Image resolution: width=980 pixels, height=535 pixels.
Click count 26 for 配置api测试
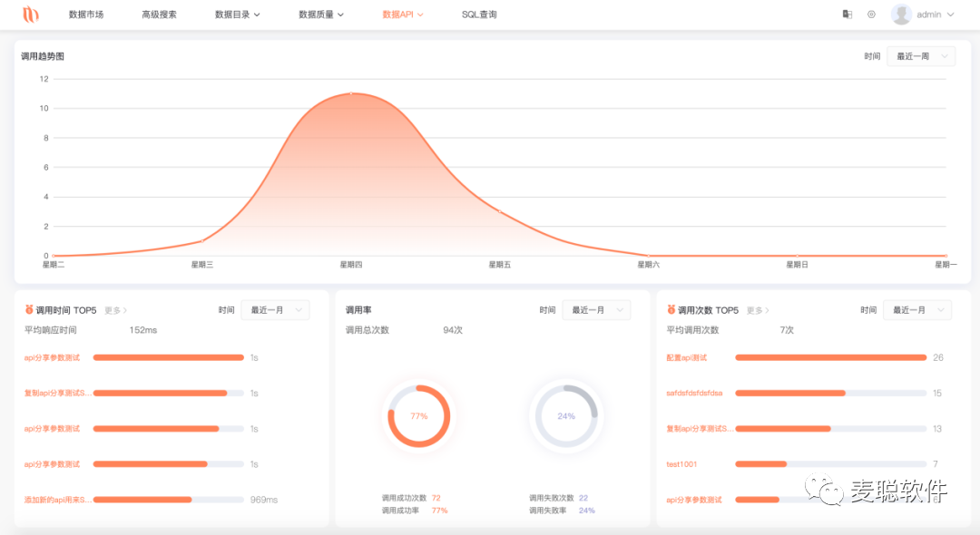[938, 357]
